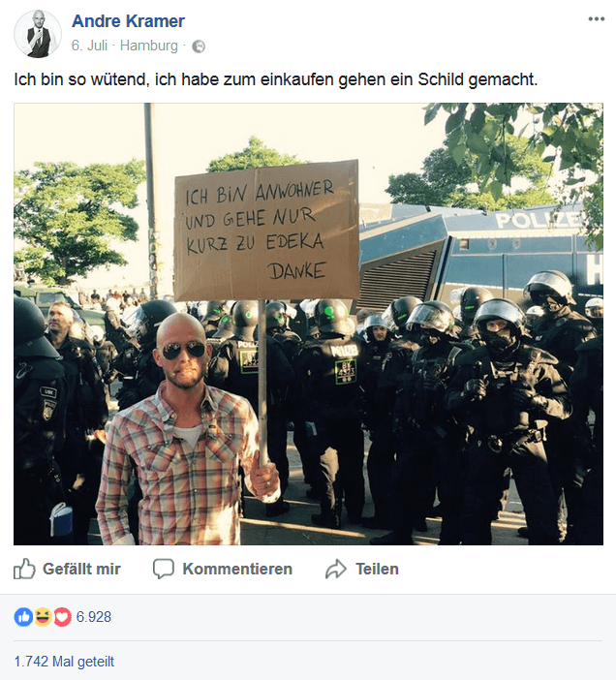Open the three-dot post options menu
This screenshot has width=616, height=680.
596,19
